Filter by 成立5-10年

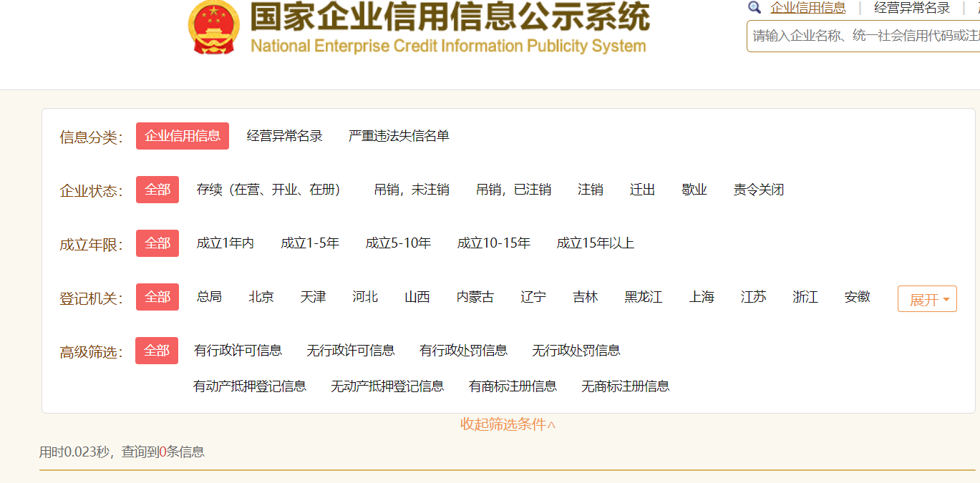398,243
